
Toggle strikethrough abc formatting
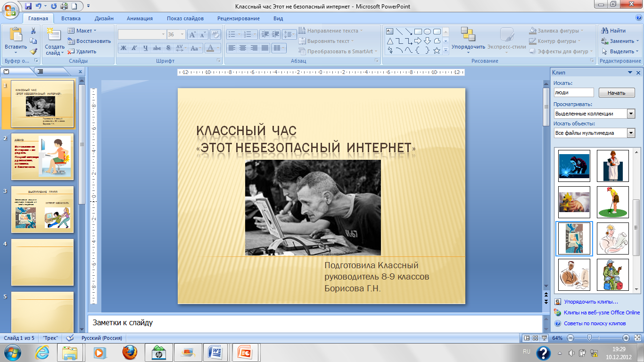pyautogui.click(x=157, y=48)
